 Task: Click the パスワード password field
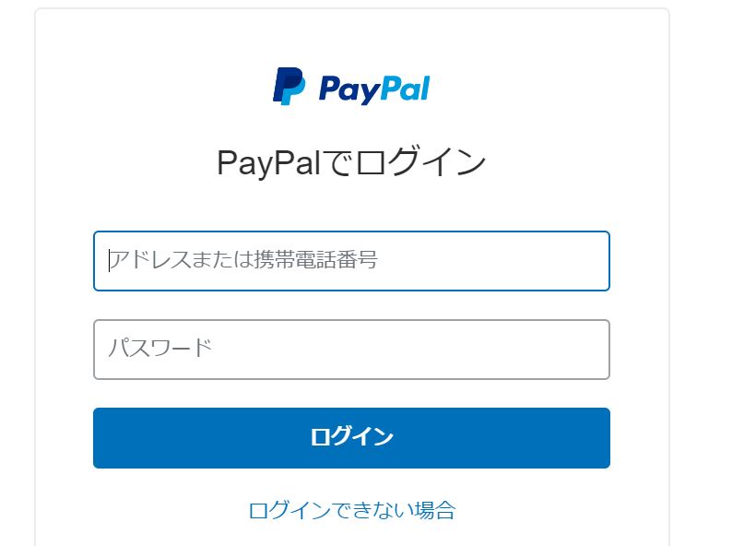(x=351, y=350)
